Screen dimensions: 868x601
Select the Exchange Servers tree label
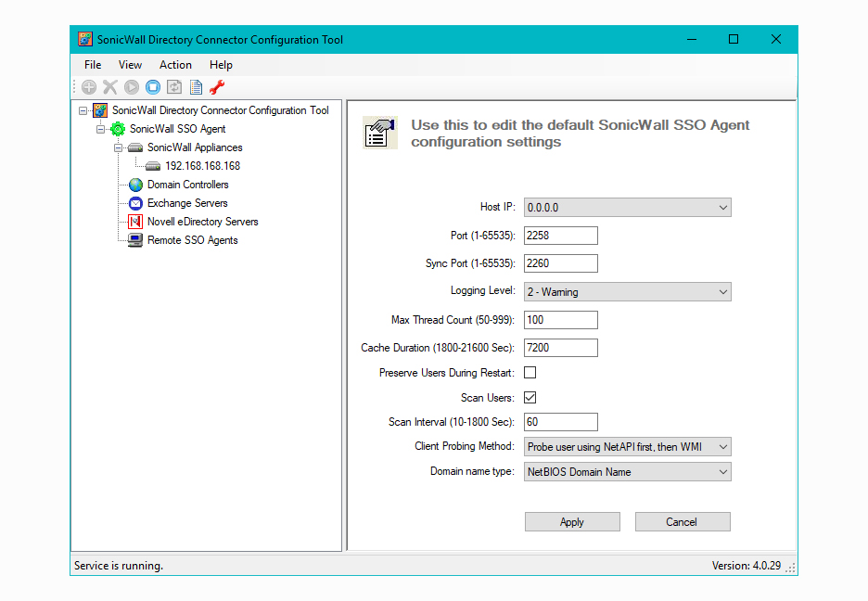[x=187, y=203]
